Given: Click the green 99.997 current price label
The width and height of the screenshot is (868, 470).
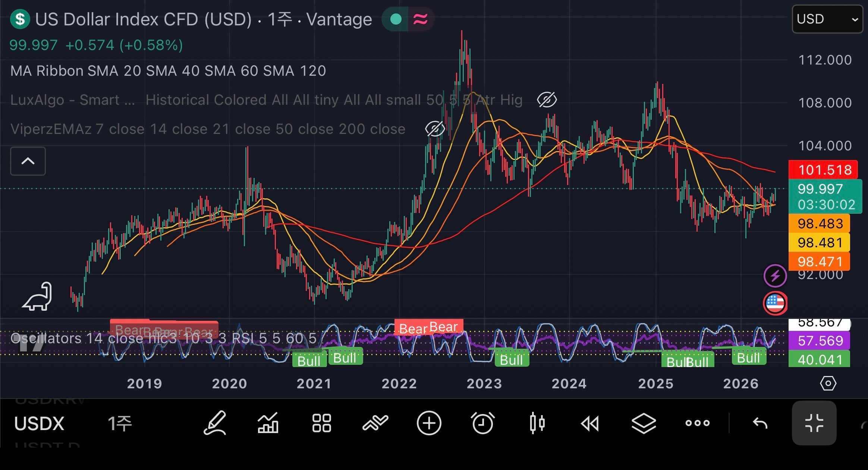Looking at the screenshot, I should pos(825,196).
